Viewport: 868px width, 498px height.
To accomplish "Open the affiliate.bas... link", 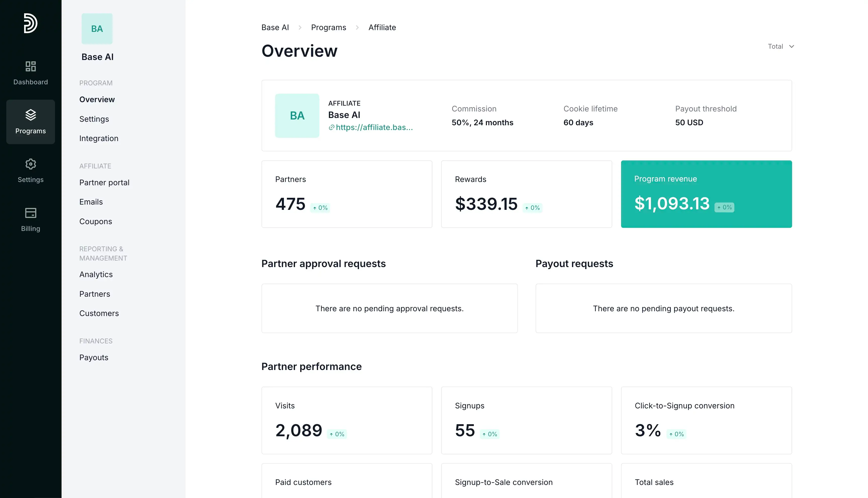I will pos(374,127).
